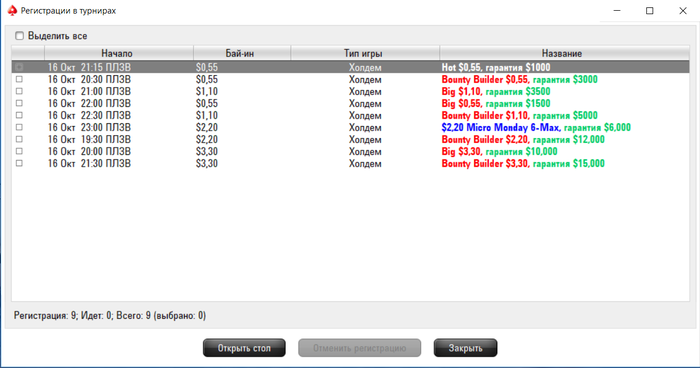Screen dimensions: 700x368
Task: Close the window with the X icon
Action: [x=683, y=11]
